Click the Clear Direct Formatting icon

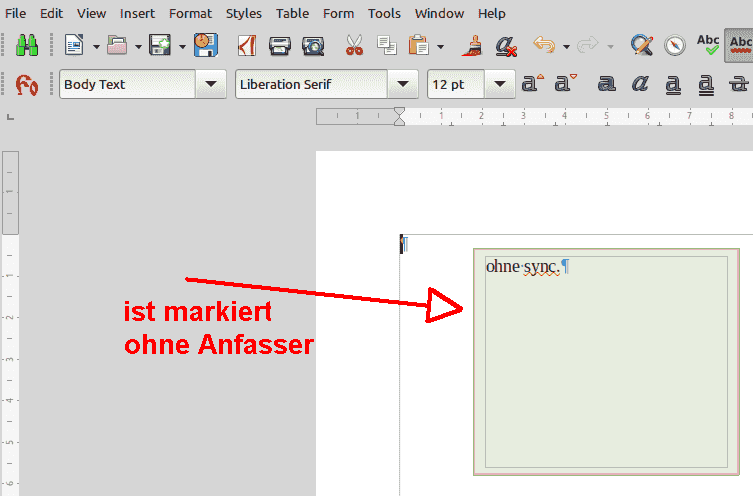click(506, 45)
